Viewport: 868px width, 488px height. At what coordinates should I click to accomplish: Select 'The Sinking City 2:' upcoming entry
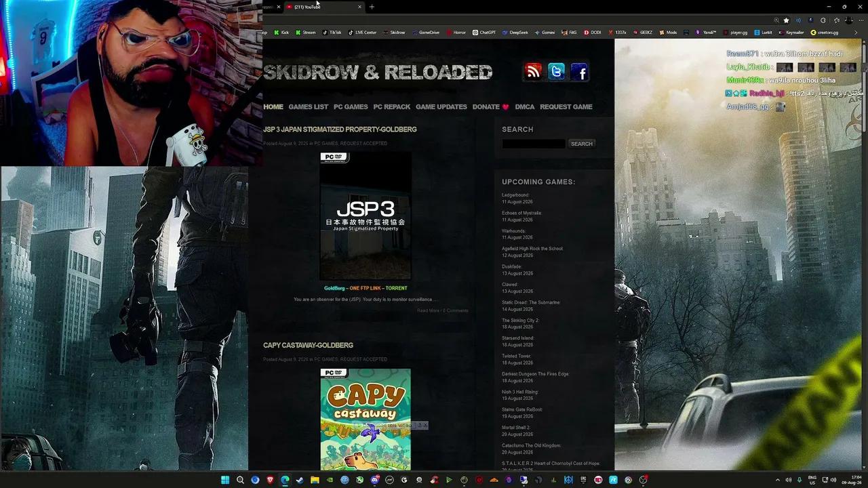(x=520, y=321)
